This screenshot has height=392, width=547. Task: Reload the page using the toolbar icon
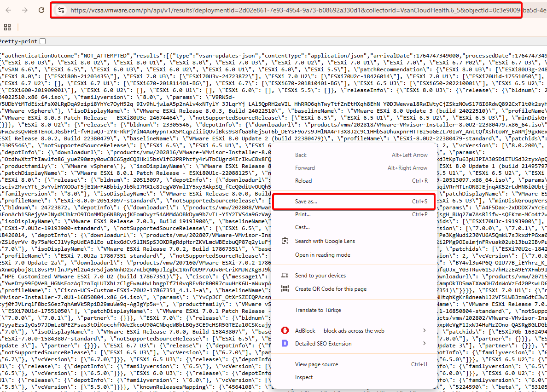tap(41, 10)
